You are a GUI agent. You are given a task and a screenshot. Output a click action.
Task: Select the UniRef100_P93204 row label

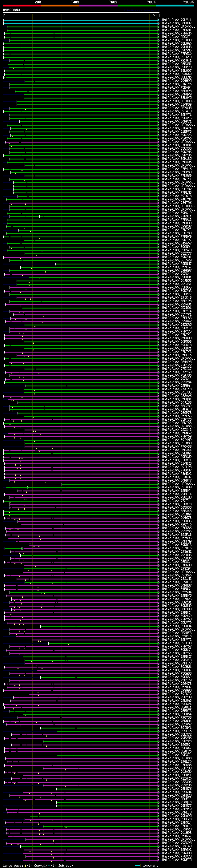coord(177,382)
